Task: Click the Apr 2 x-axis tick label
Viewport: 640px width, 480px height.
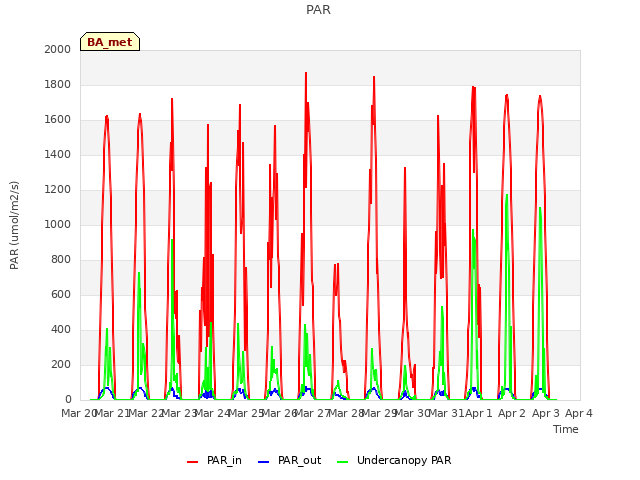Action: [x=512, y=413]
